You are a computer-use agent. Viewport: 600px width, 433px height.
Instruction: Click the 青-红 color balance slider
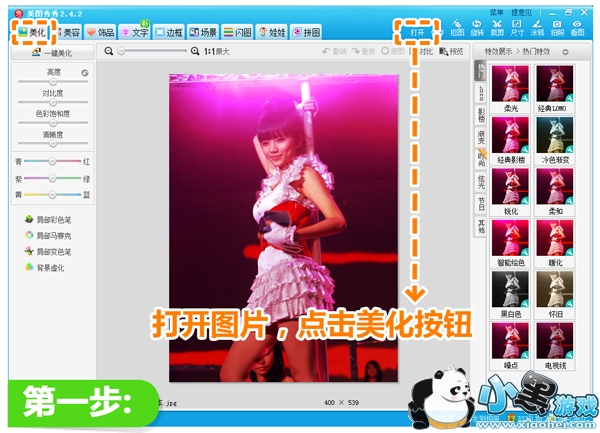point(52,161)
